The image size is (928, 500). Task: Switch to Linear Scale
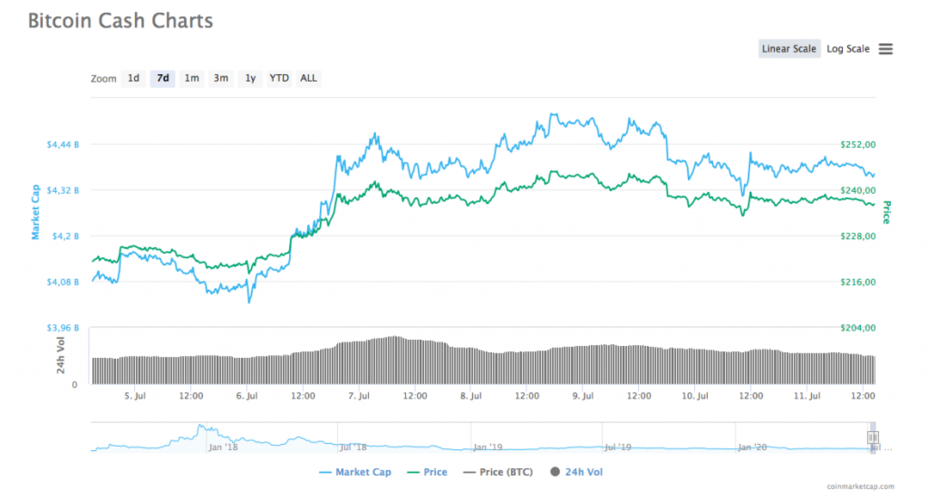click(x=789, y=49)
